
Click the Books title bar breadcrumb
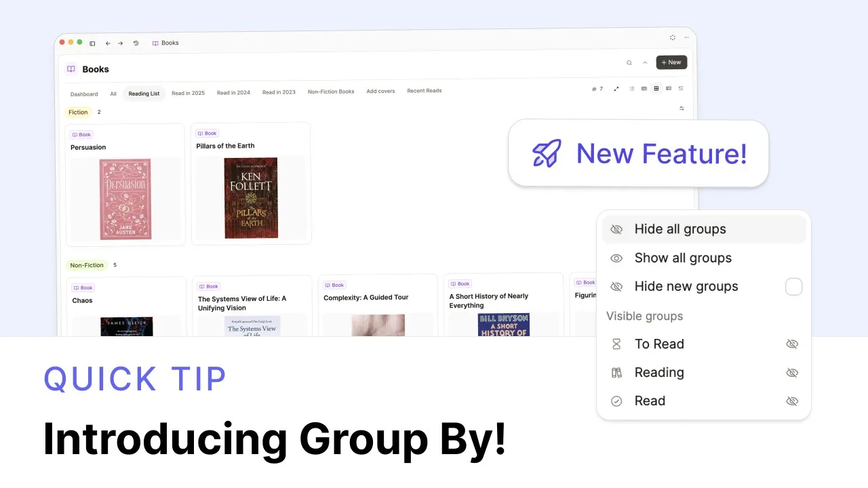click(165, 43)
